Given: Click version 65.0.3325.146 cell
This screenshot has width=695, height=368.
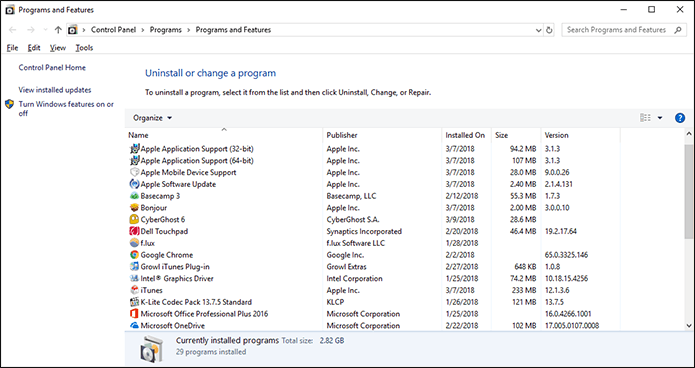Looking at the screenshot, I should [x=567, y=255].
